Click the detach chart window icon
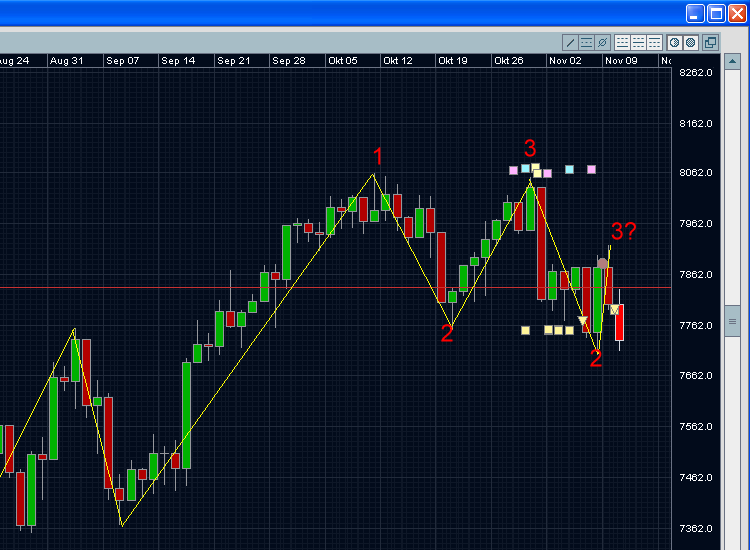The height and width of the screenshot is (550, 750). 710,43
